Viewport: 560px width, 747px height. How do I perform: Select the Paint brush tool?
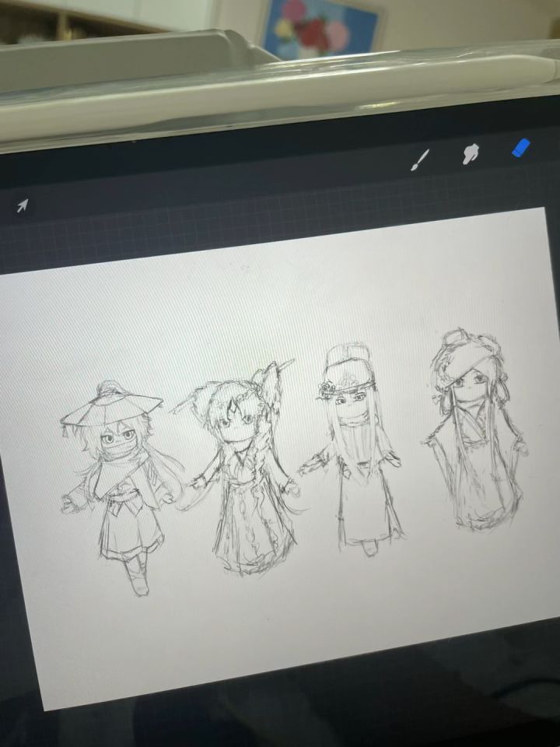pos(419,160)
